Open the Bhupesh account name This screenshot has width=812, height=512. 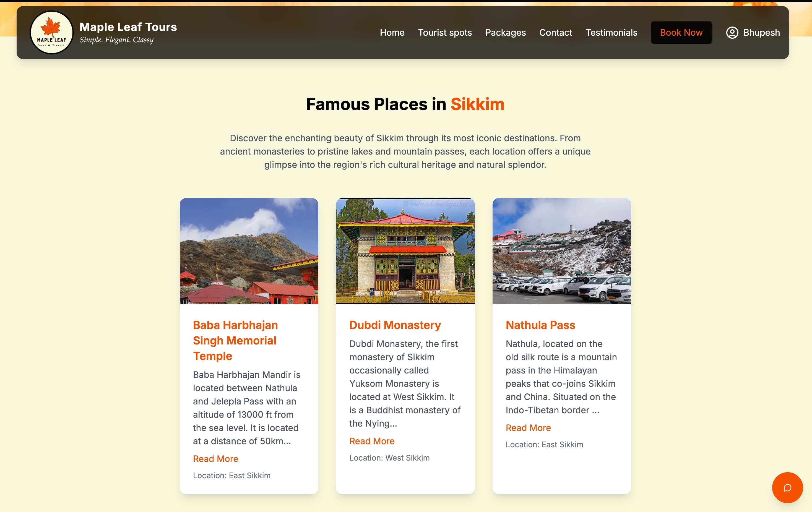(x=761, y=33)
